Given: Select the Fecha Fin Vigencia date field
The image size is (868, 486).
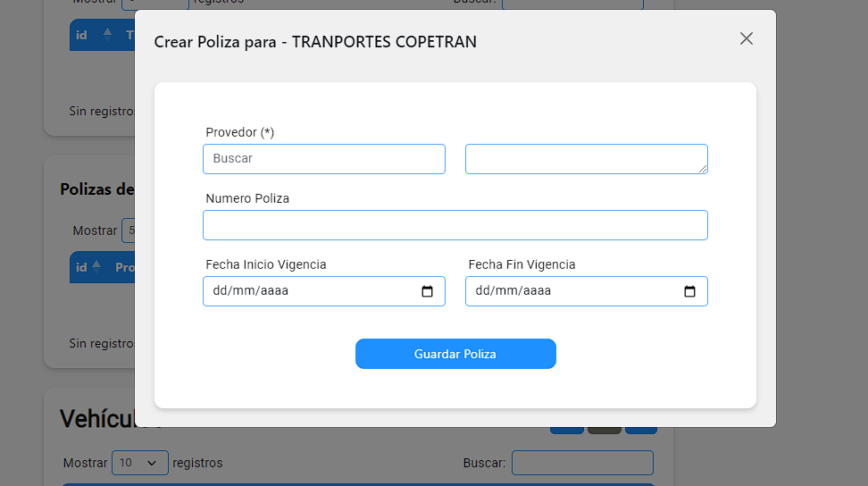Looking at the screenshot, I should point(586,291).
